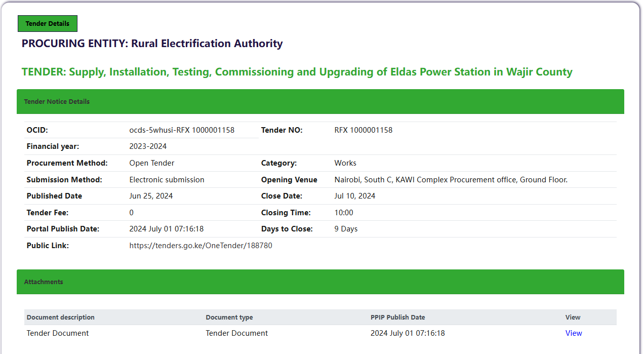Select the OCID value ocds-5whusi-RFX 1000001158
644x354 pixels.
[x=182, y=130]
